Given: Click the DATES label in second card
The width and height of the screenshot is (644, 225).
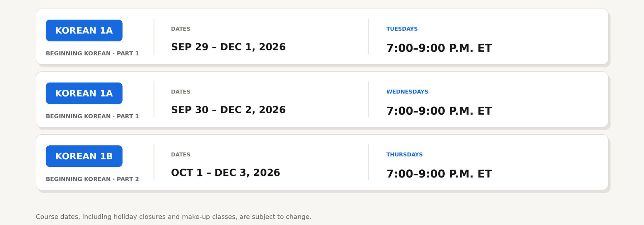Looking at the screenshot, I should (181, 92).
